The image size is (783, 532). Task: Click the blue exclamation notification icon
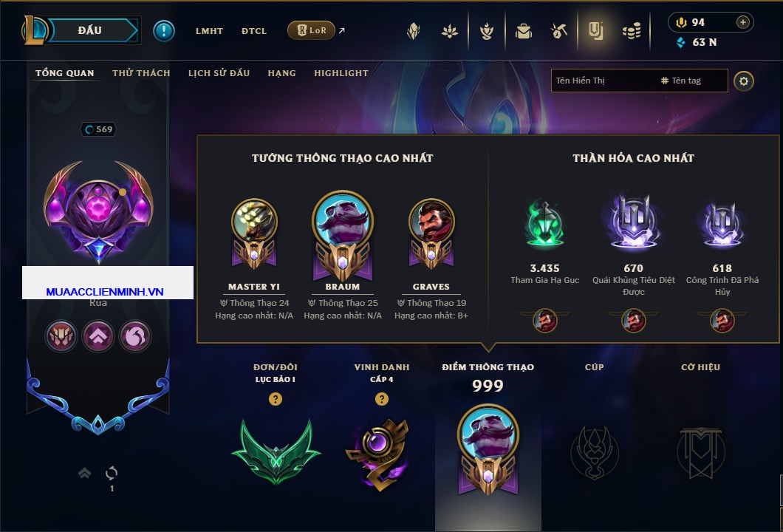pyautogui.click(x=164, y=30)
